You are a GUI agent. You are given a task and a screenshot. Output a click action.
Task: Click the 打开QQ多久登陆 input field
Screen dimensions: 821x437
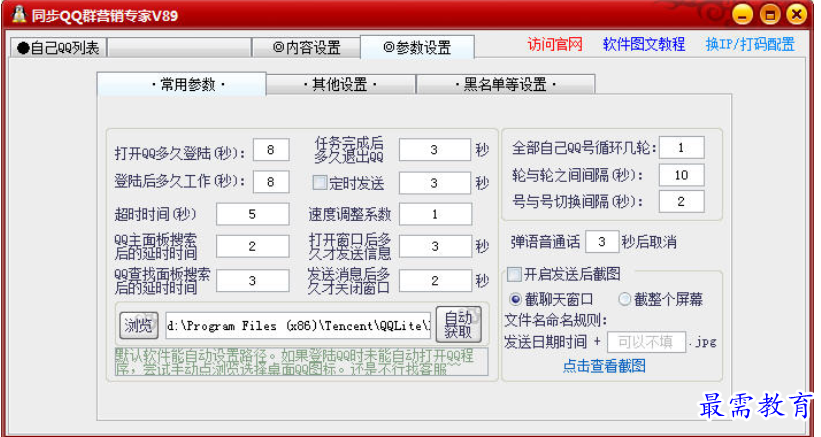[271, 150]
